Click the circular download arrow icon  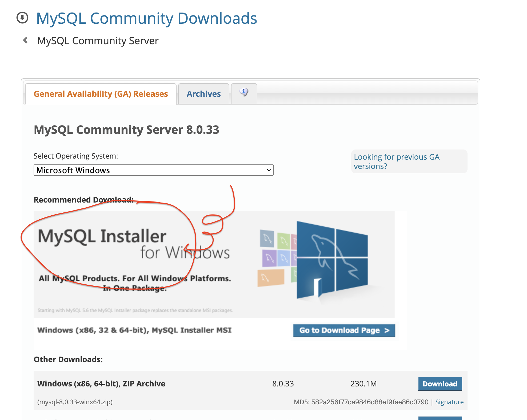click(22, 18)
